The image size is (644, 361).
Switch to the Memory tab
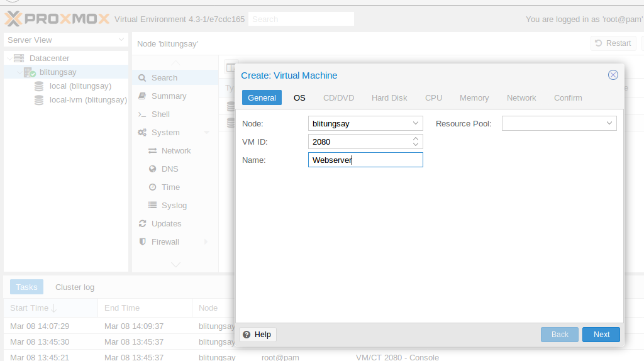click(474, 97)
